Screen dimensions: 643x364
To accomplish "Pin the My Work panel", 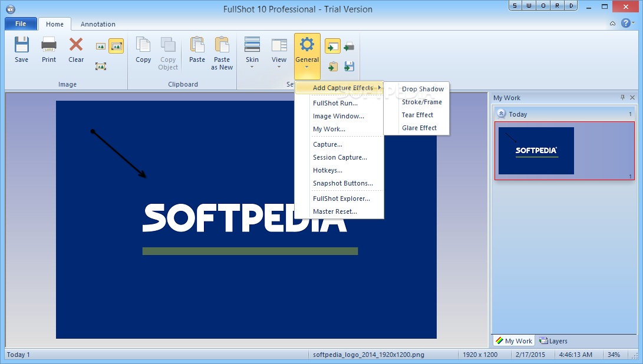I will (x=622, y=97).
